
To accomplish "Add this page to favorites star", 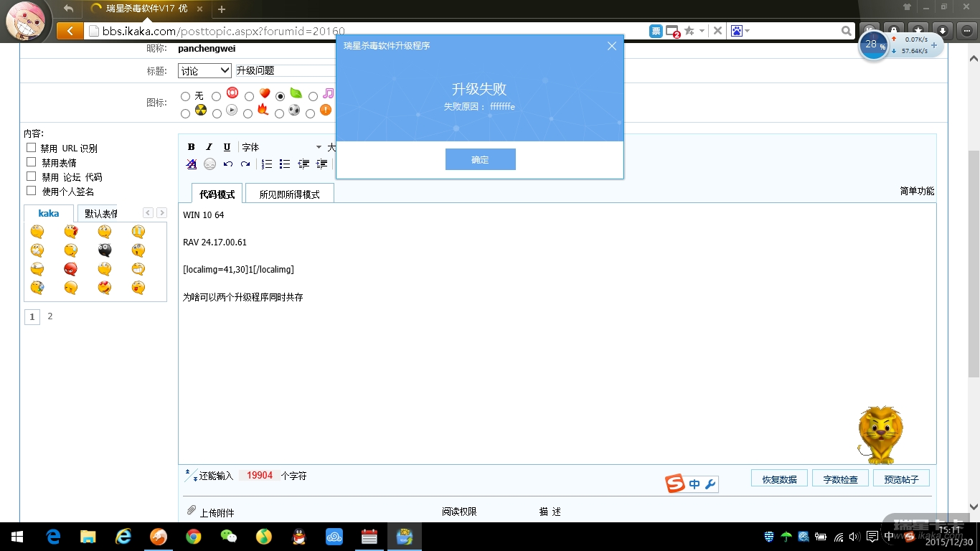I will [689, 31].
